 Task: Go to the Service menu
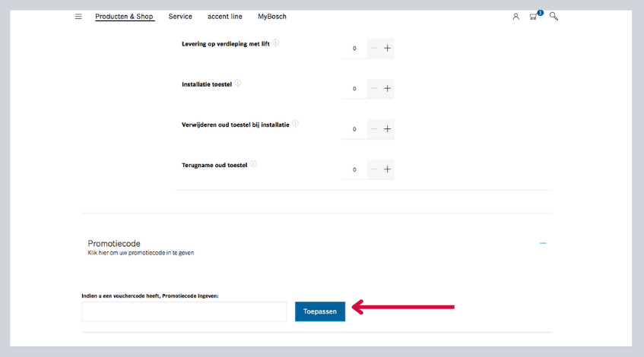pyautogui.click(x=180, y=16)
